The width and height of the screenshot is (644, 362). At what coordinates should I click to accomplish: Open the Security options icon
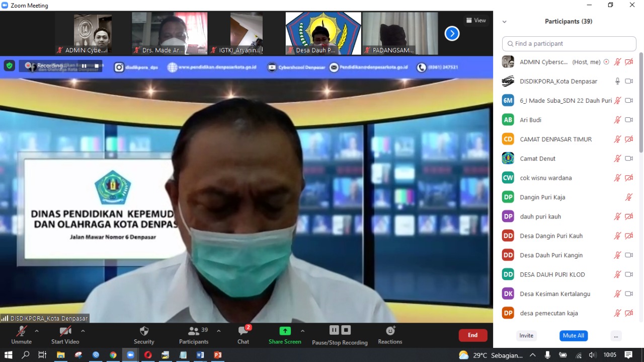pos(144,331)
